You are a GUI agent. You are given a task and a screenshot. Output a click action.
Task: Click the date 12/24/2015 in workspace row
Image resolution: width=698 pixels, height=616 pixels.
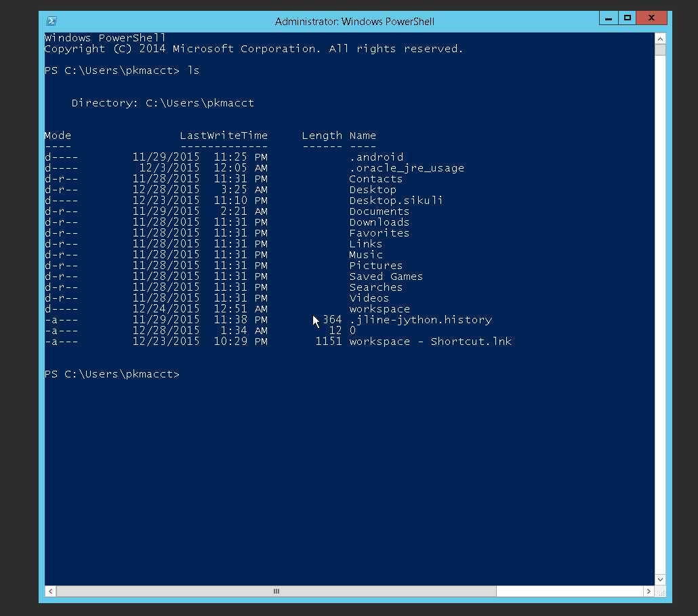(x=166, y=309)
